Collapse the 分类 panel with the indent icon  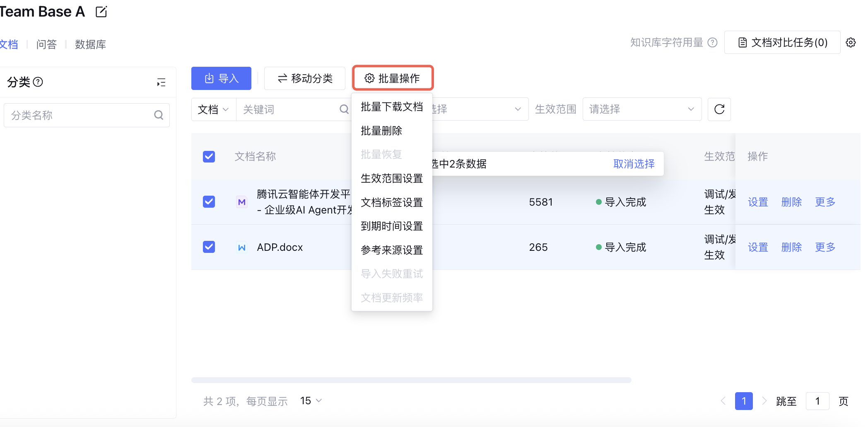coord(161,82)
